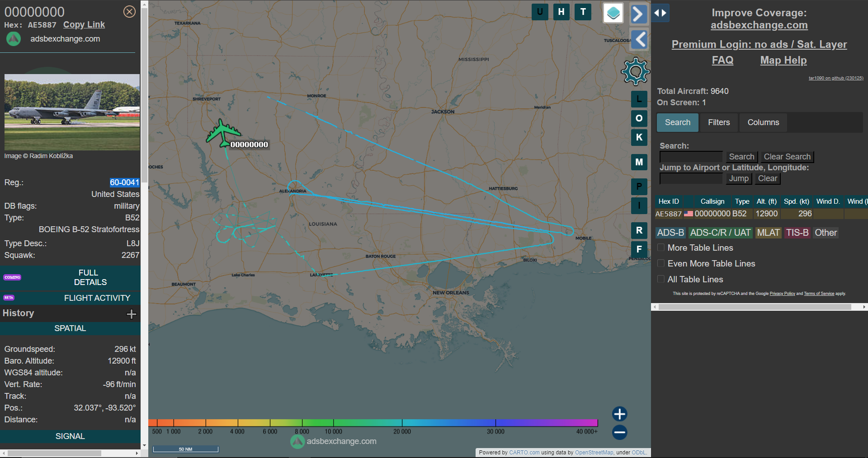
Task: Click the U map toggle button
Action: pyautogui.click(x=540, y=12)
